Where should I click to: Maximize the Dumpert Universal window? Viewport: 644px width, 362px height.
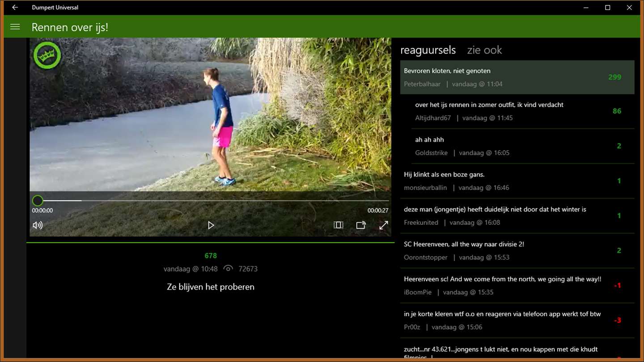(x=607, y=8)
